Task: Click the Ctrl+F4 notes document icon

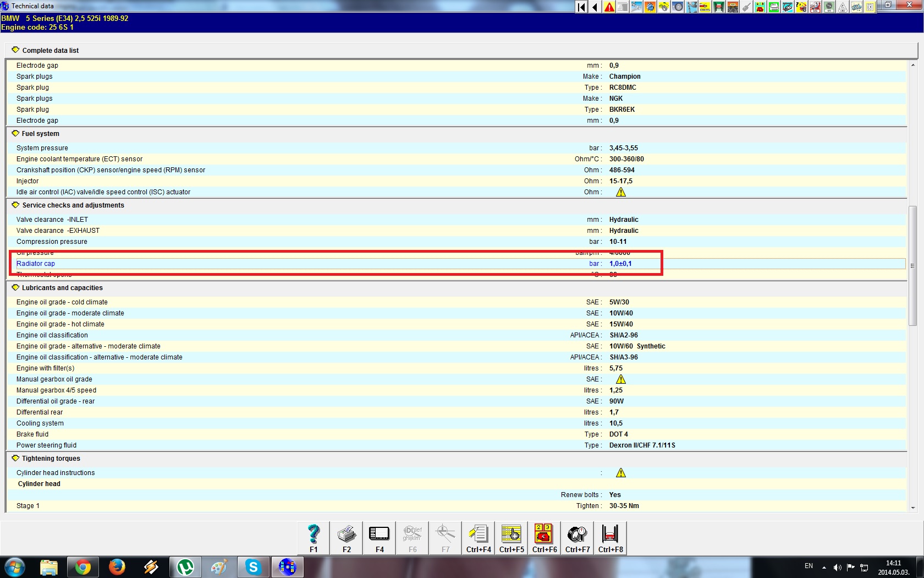Action: point(479,538)
